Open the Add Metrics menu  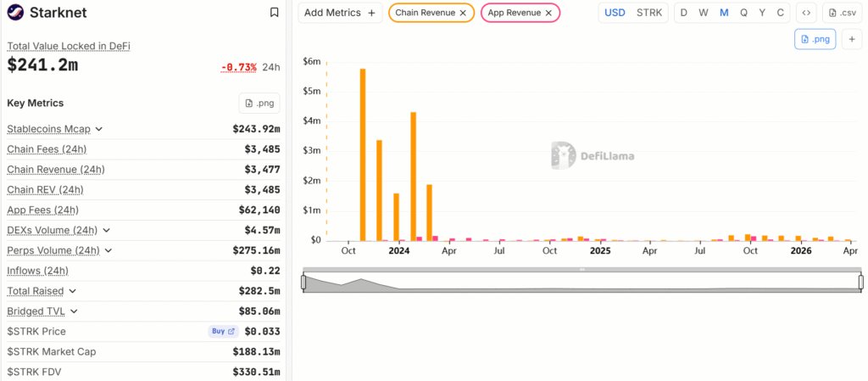click(x=339, y=13)
